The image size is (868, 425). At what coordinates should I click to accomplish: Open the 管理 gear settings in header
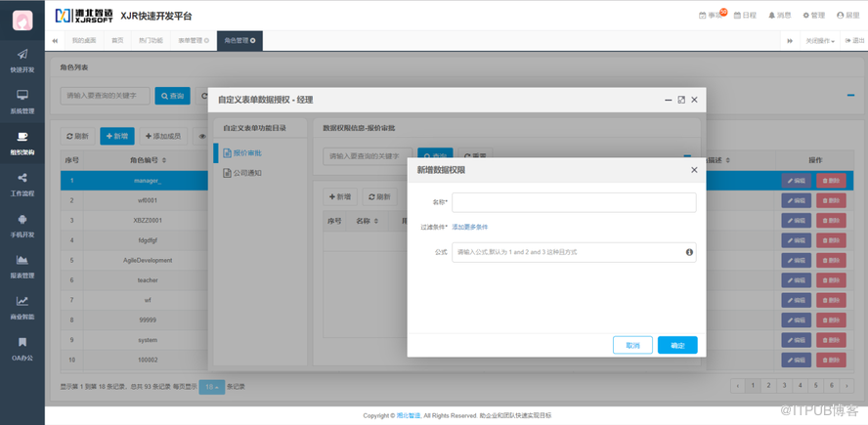(813, 16)
